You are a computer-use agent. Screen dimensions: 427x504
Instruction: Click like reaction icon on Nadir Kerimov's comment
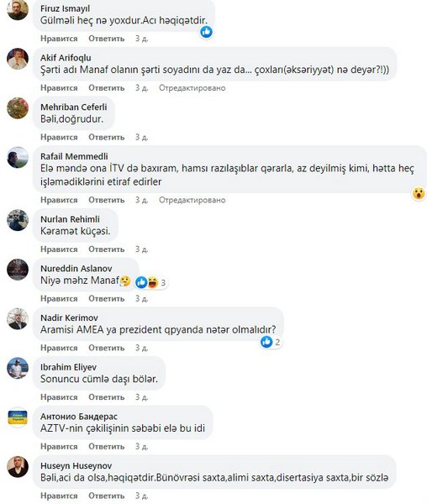tap(266, 342)
